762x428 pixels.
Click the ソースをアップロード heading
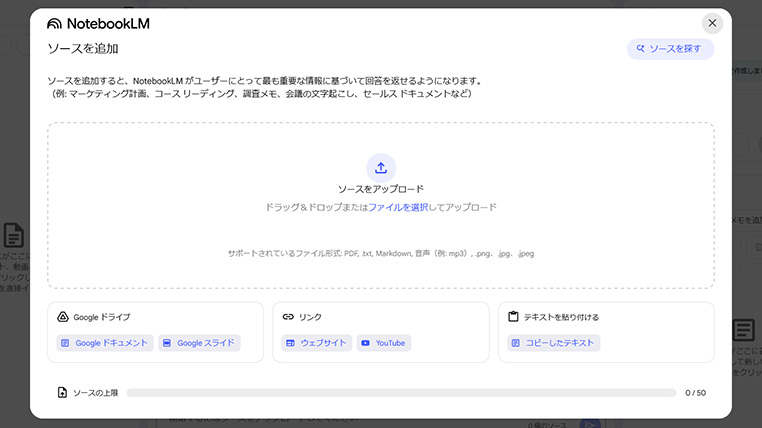pyautogui.click(x=381, y=189)
